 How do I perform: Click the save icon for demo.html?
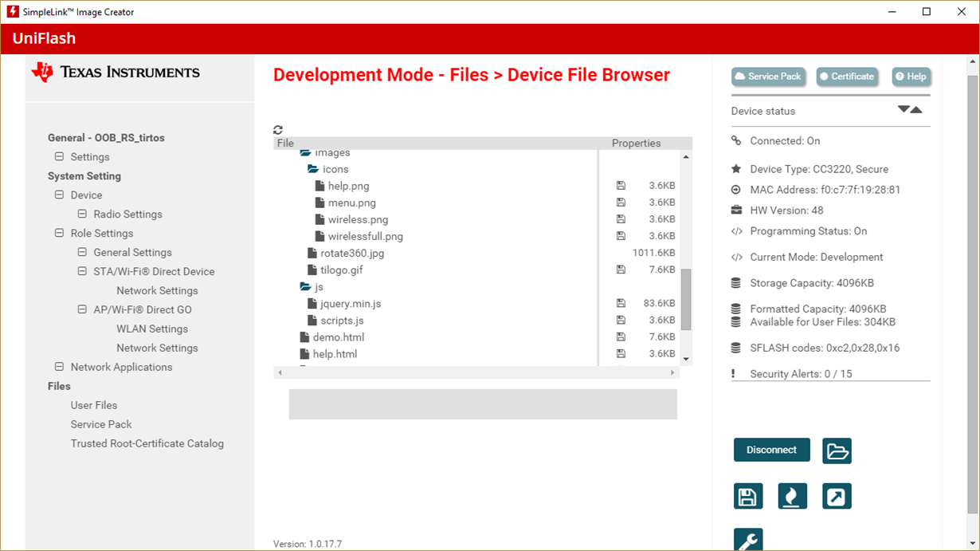click(621, 337)
